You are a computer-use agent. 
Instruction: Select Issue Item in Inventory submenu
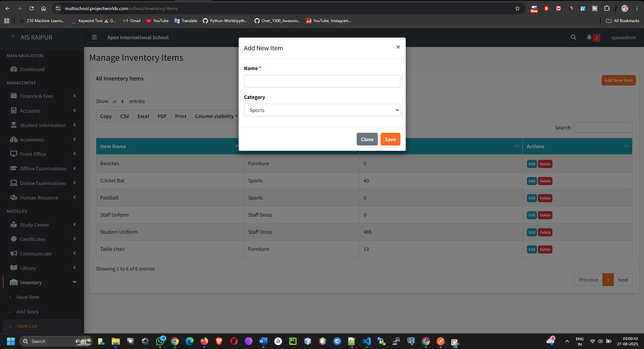(x=28, y=297)
